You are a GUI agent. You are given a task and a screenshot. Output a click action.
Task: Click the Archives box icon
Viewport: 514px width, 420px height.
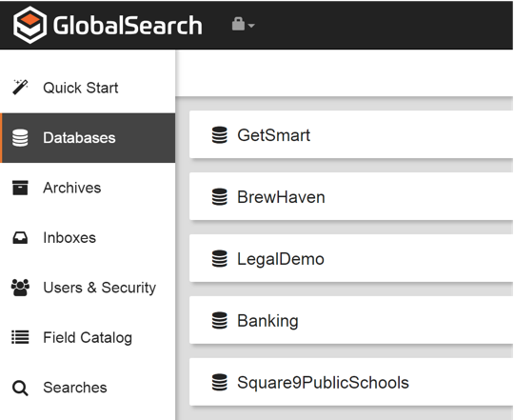click(20, 188)
